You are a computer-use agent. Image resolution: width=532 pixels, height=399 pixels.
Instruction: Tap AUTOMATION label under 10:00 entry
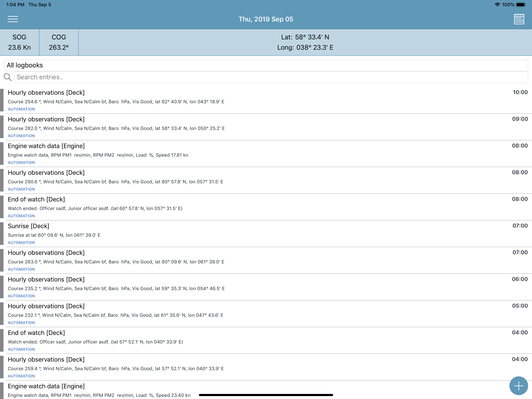21,109
